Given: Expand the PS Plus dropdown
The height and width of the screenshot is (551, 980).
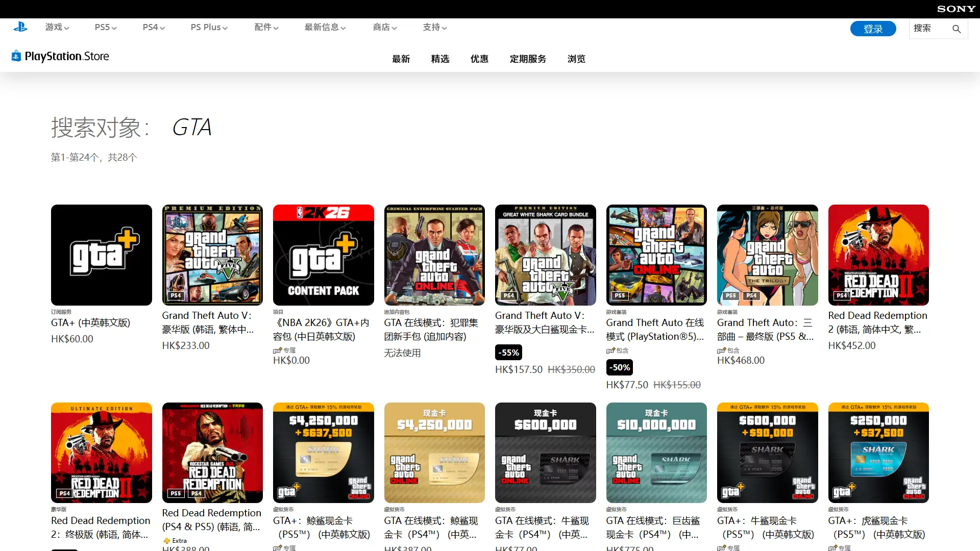Looking at the screenshot, I should tap(209, 27).
